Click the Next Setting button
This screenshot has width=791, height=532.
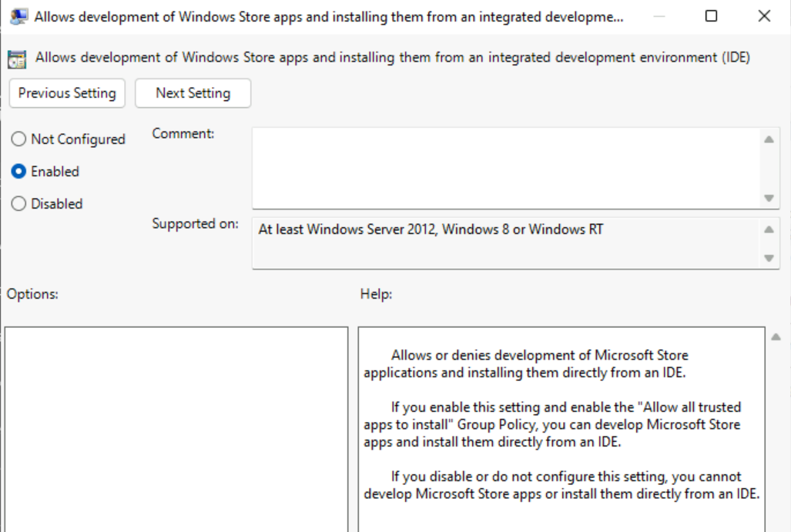point(192,93)
